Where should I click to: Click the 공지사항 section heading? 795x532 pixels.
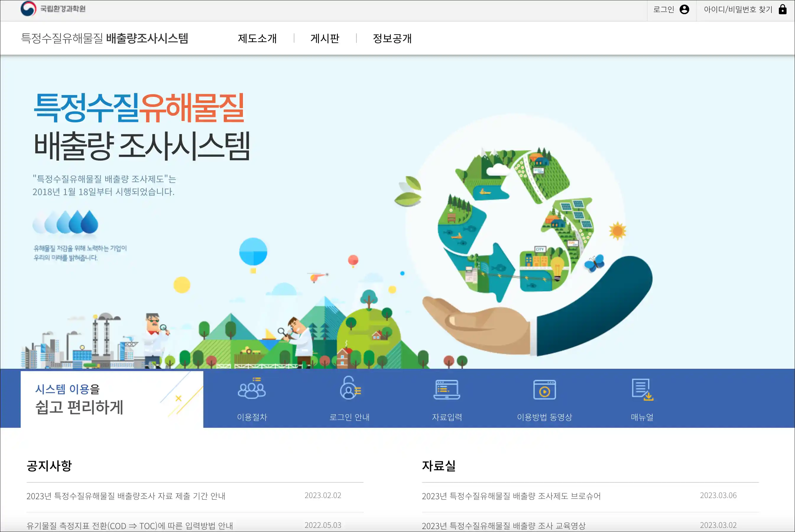tap(49, 466)
